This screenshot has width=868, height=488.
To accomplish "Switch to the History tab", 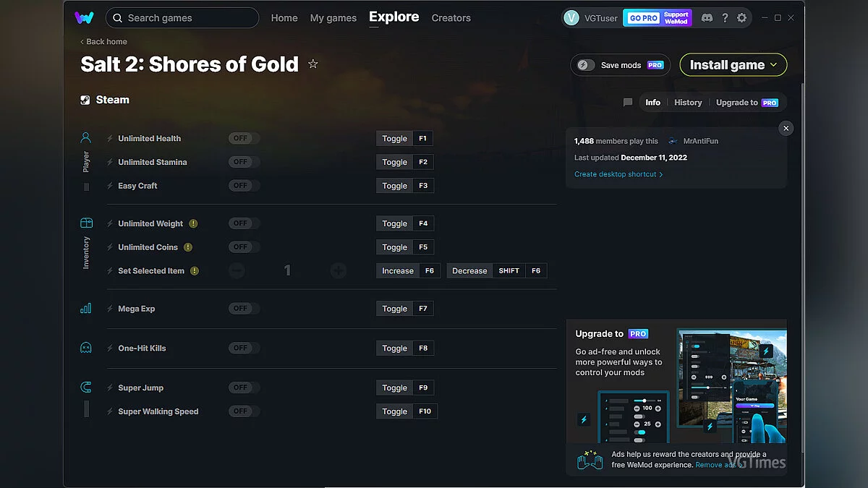I will (x=687, y=102).
